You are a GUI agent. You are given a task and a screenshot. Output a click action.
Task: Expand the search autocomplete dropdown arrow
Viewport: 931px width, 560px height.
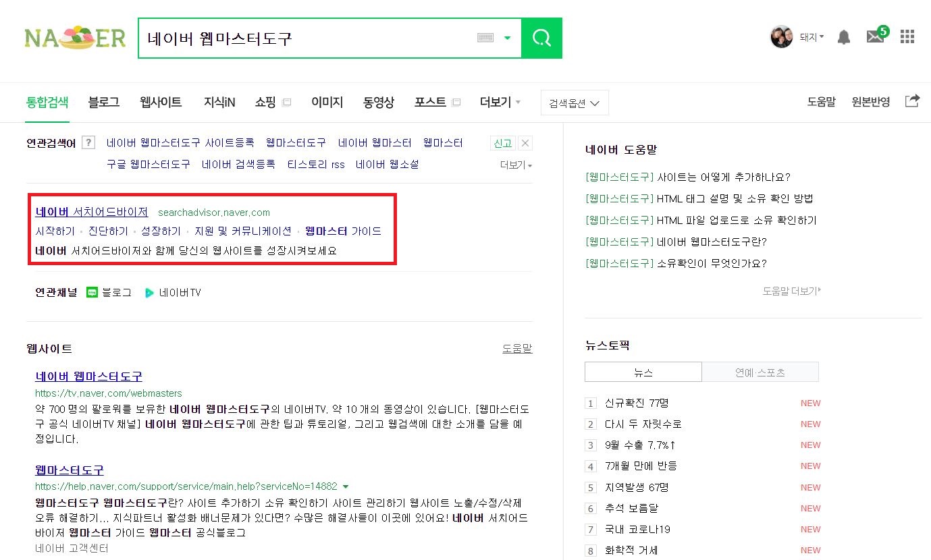click(x=508, y=38)
